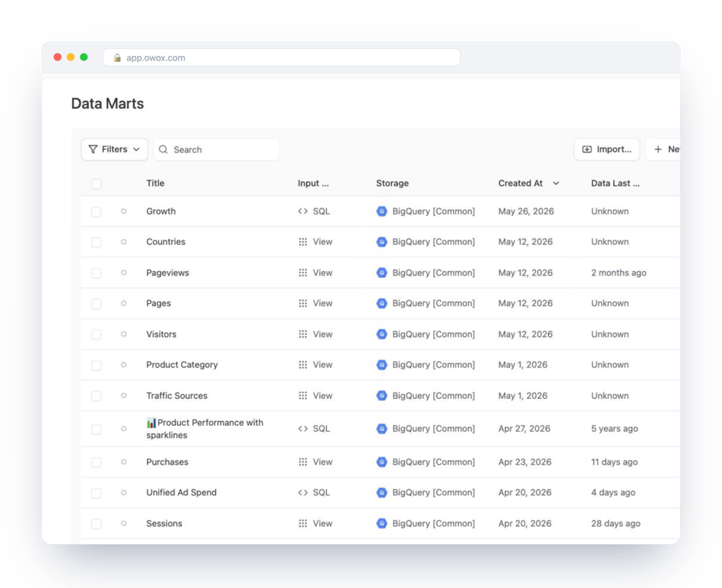Check the Growth row checkbox
This screenshot has height=588, width=722.
[96, 212]
